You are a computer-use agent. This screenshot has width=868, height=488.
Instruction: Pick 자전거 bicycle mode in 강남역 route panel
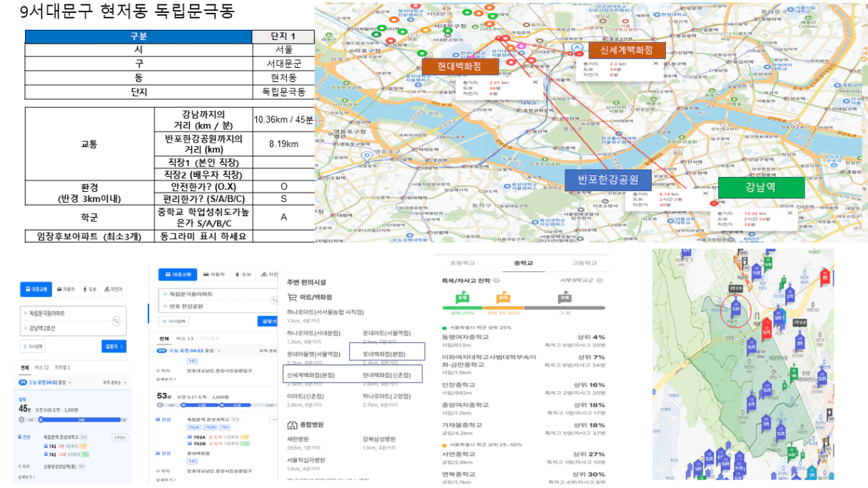point(113,289)
